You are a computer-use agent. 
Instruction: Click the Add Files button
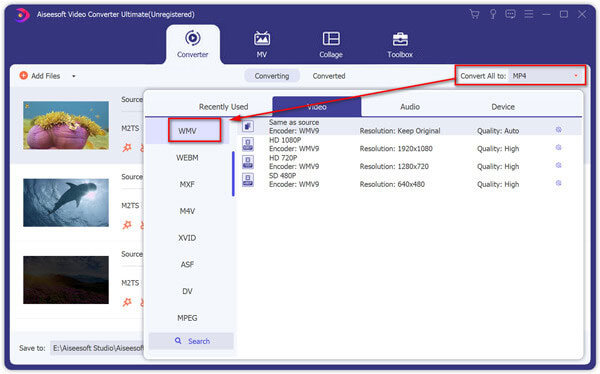pyautogui.click(x=40, y=76)
